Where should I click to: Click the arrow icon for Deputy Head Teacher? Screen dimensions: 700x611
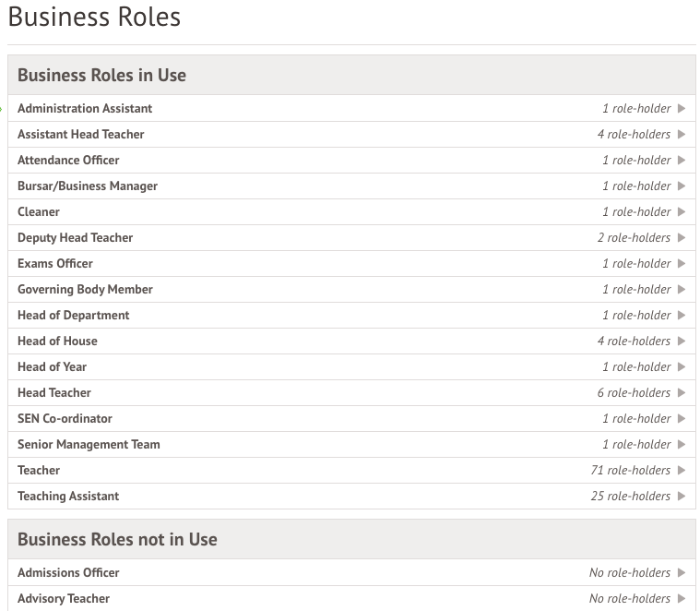(682, 237)
